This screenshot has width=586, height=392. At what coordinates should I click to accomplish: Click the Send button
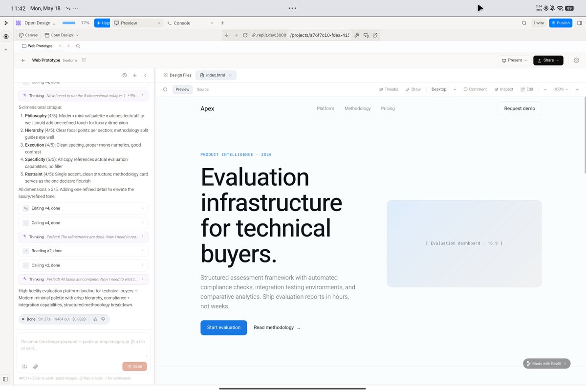(134, 367)
